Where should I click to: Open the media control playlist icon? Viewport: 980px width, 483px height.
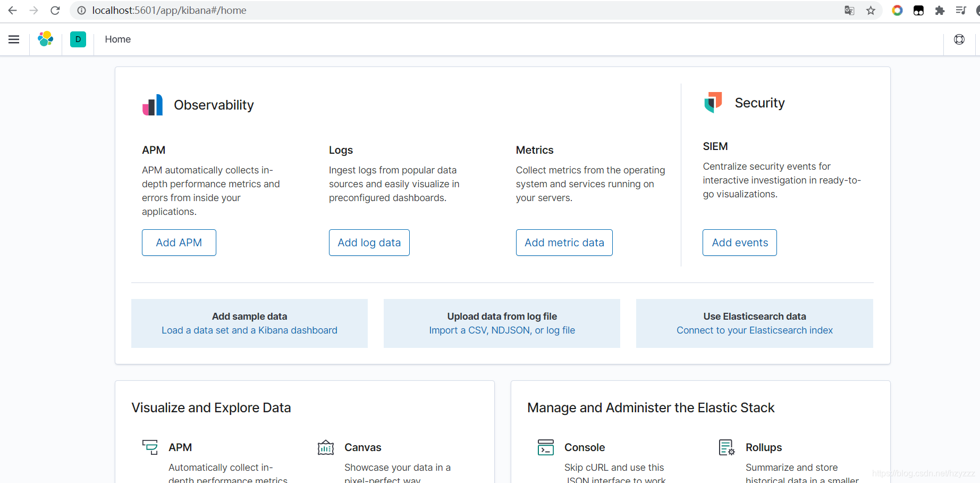point(960,11)
